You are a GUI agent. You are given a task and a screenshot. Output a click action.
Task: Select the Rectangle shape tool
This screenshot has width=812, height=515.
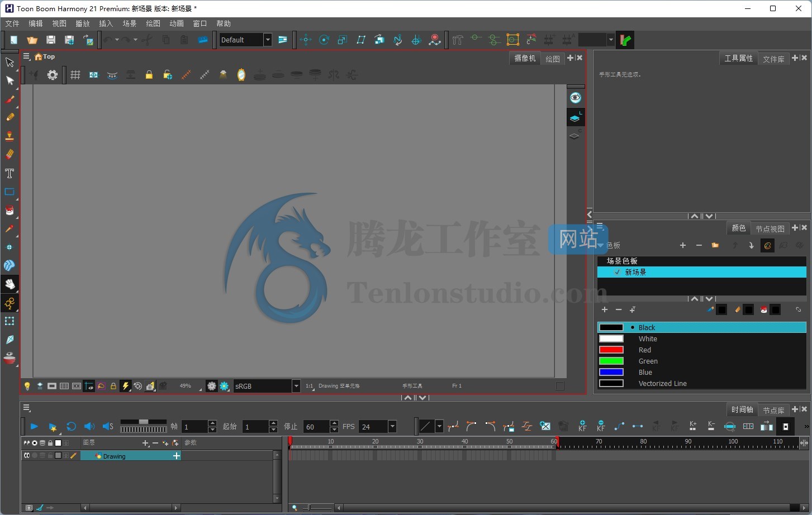point(10,192)
